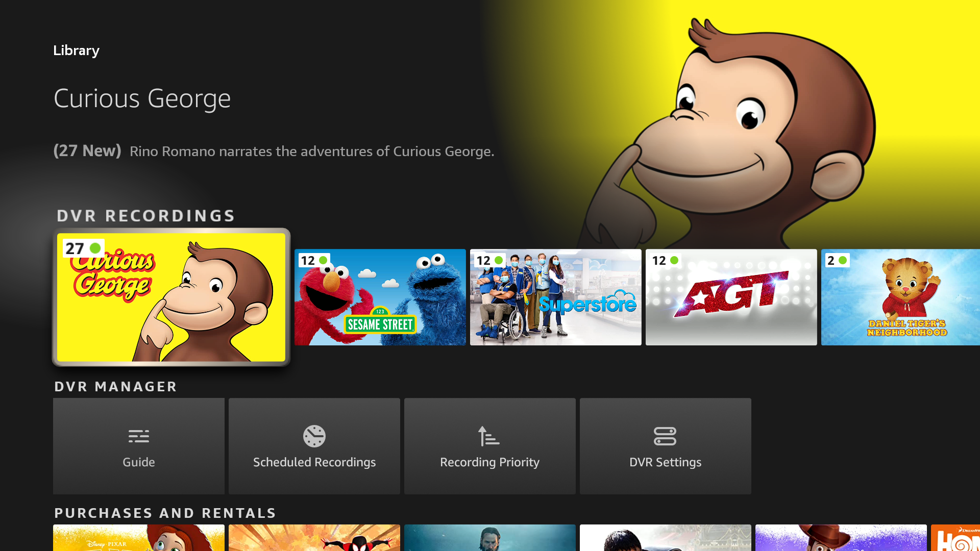Open the purple Woody movie thumbnail
Screen dimensions: 980x551
pos(841,538)
